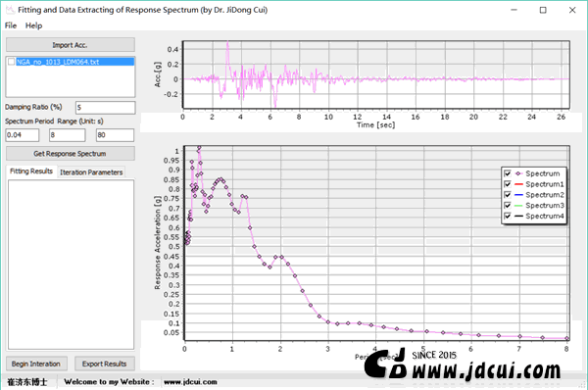Close the application window
This screenshot has width=588, height=390.
[x=572, y=10]
